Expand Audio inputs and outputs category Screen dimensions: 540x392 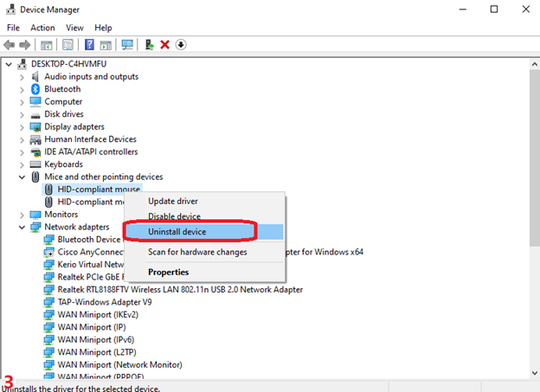tap(22, 77)
